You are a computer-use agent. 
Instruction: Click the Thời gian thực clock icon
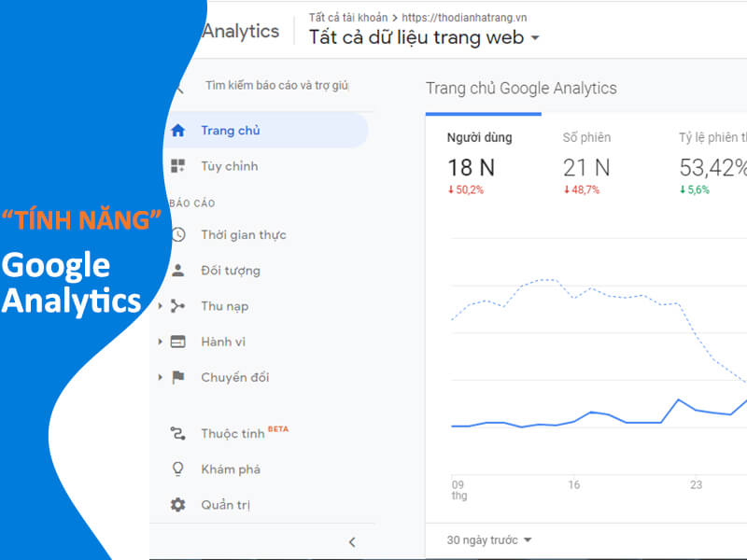click(178, 235)
